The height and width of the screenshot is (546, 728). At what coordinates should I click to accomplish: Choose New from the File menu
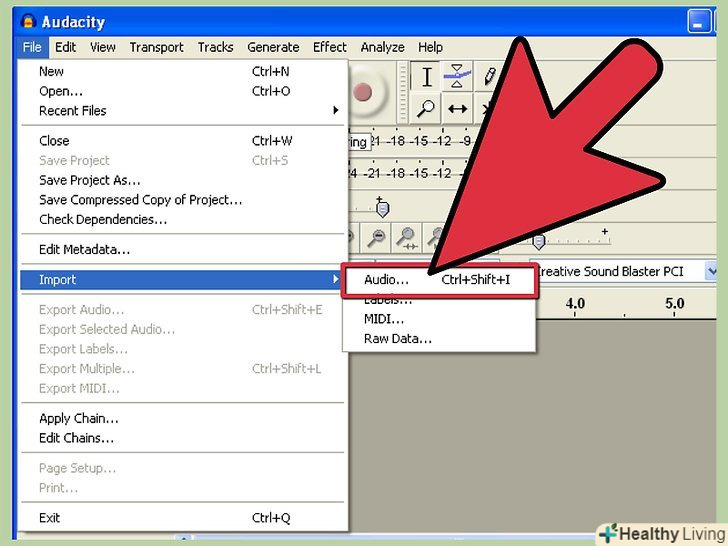(183, 72)
